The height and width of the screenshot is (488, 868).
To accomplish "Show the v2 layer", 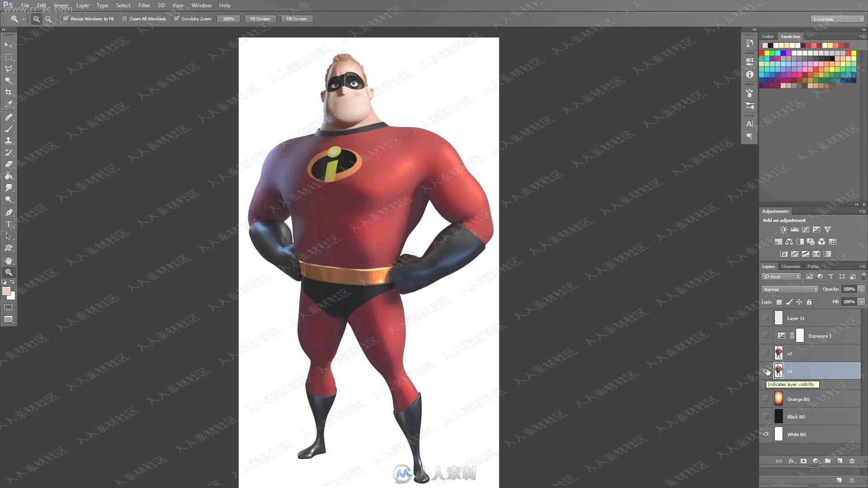I will (x=765, y=353).
